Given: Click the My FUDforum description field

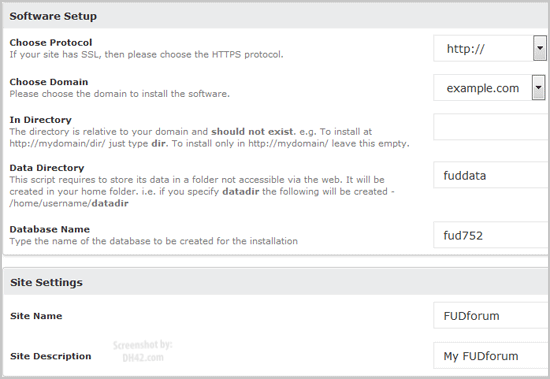Looking at the screenshot, I should (491, 355).
